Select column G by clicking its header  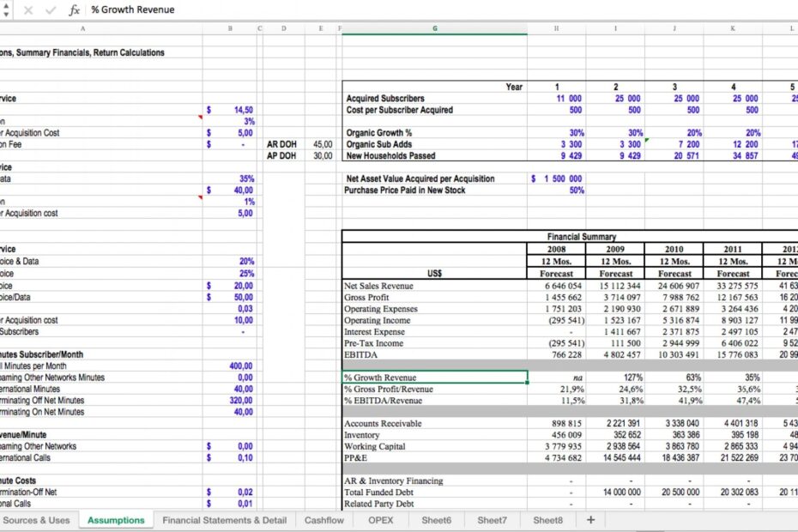(434, 27)
